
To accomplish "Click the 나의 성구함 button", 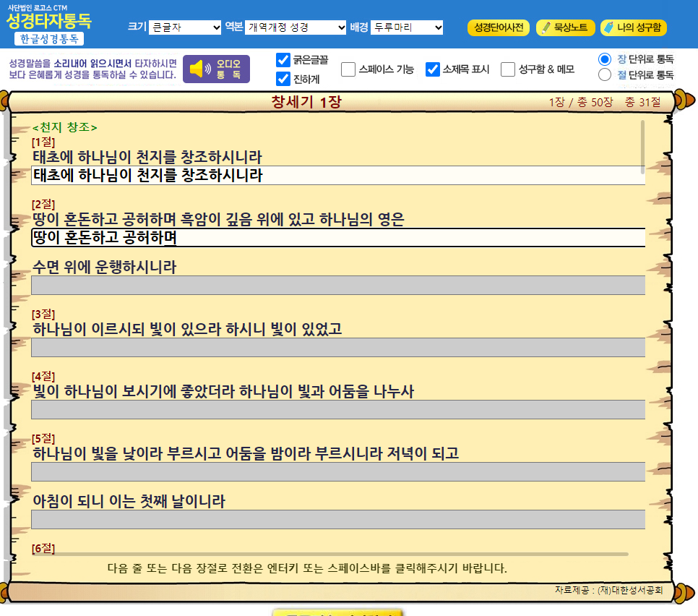I will [633, 27].
